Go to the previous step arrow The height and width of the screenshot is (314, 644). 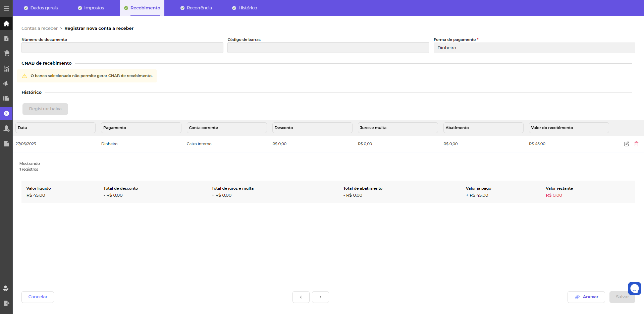301,297
